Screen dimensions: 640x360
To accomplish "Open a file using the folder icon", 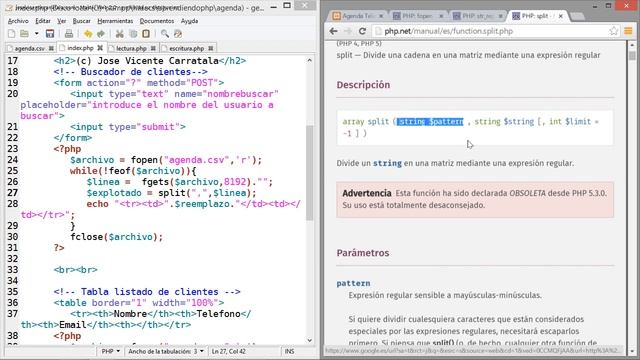I will pos(24,34).
